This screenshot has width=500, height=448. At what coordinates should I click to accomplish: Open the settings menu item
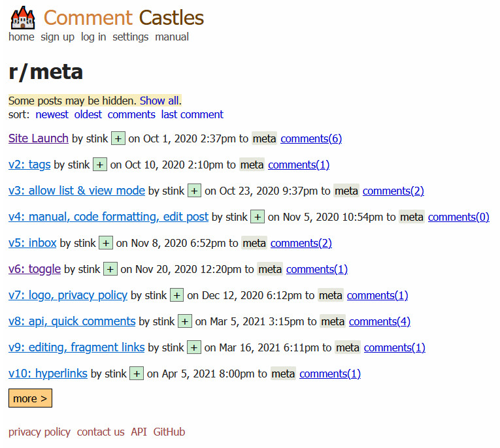131,37
